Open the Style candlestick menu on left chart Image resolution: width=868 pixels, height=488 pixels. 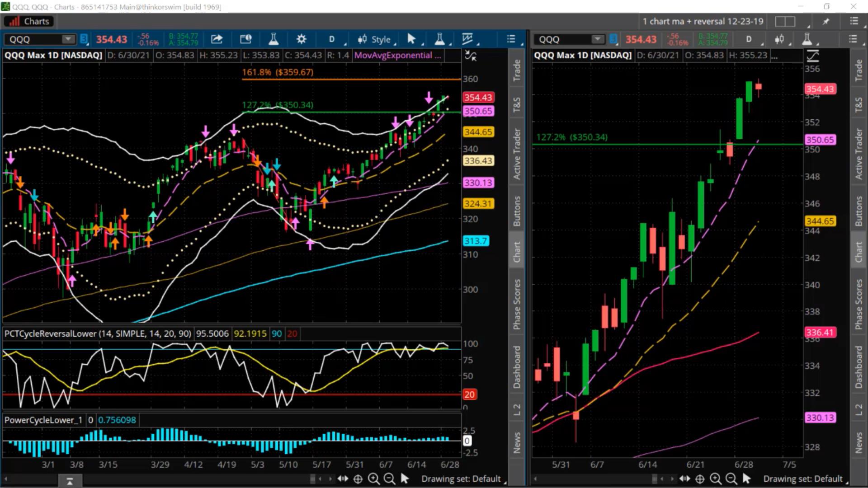click(376, 39)
